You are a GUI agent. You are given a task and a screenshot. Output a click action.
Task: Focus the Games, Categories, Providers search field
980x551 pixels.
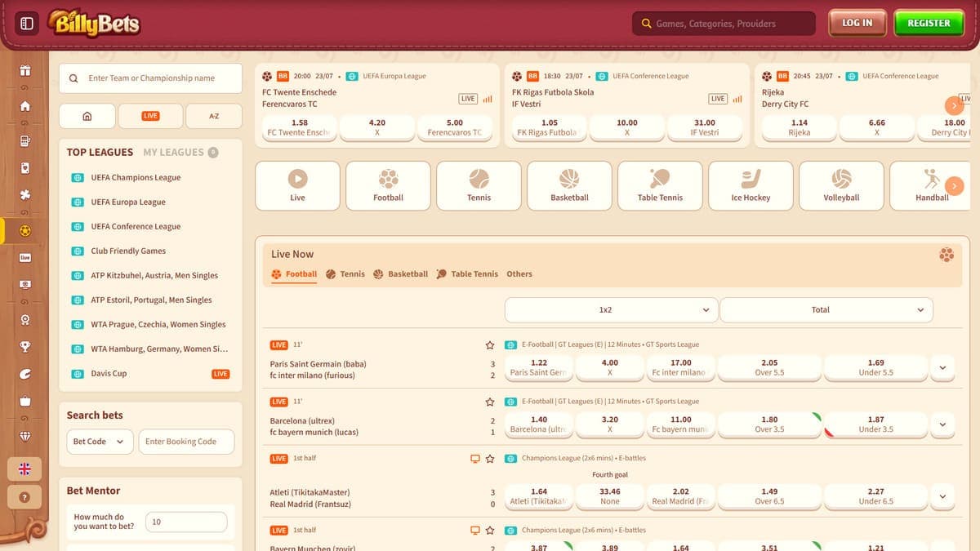(x=724, y=24)
